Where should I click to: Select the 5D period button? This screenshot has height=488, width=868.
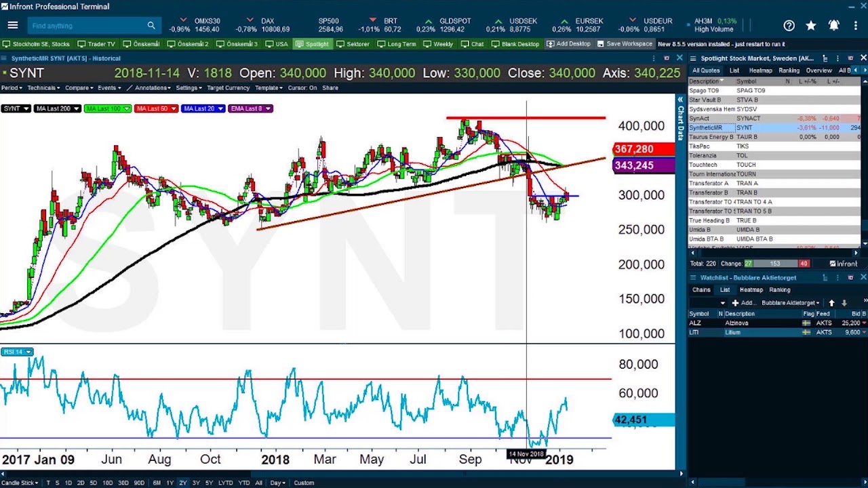click(x=93, y=483)
